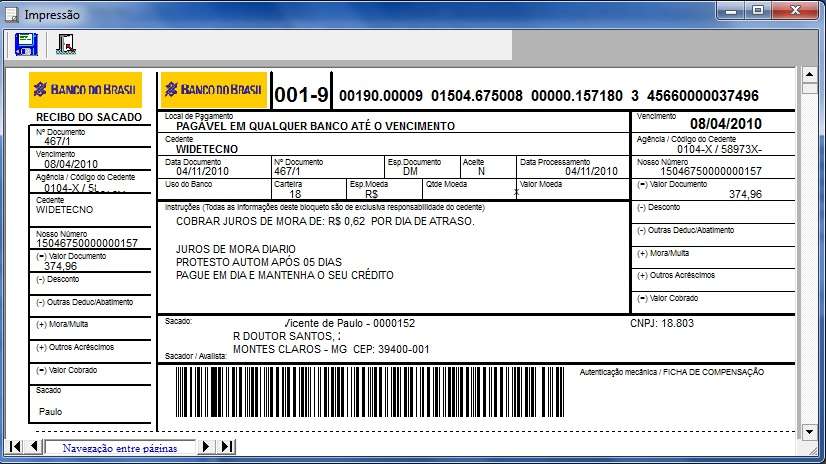826x464 pixels.
Task: Click the Impressão window title icon
Action: pyautogui.click(x=11, y=15)
